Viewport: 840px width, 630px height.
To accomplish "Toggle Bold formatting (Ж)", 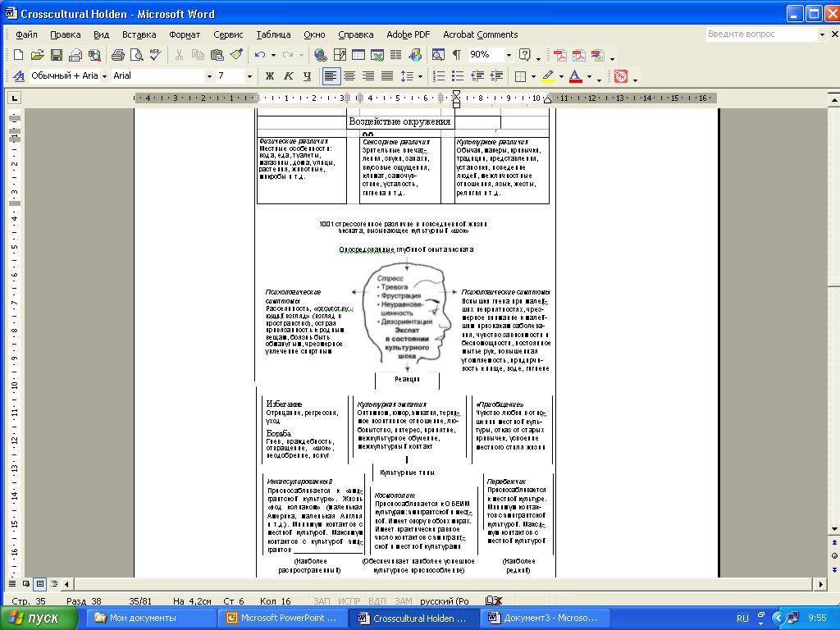I will [270, 76].
